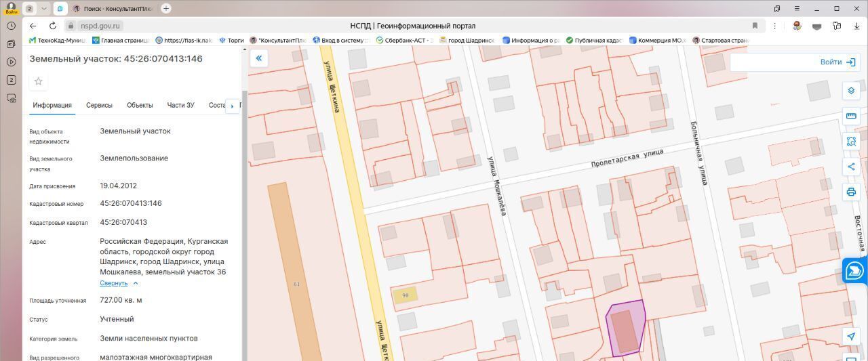Click the highlighted purple parcel on map
Image resolution: width=868 pixels, height=361 pixels.
pos(625,328)
